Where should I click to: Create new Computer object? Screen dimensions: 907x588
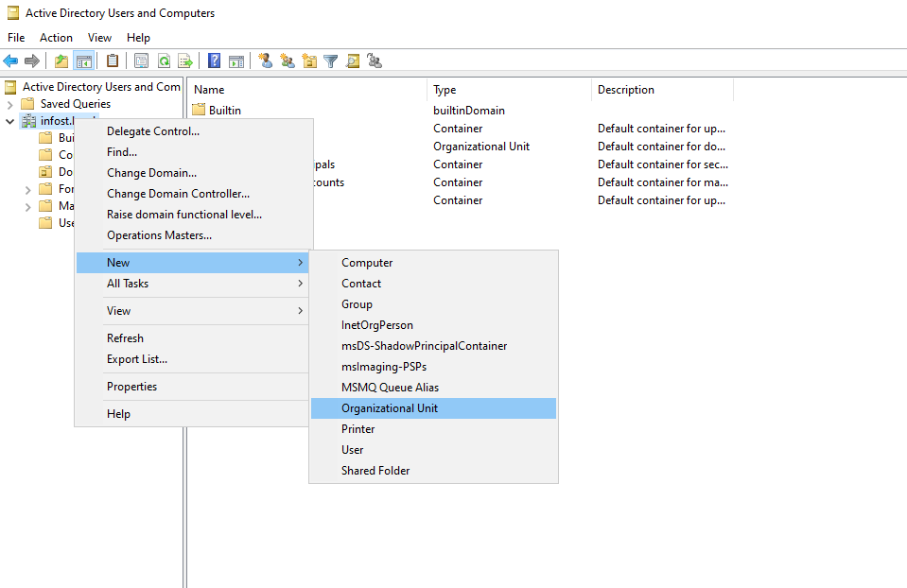click(x=434, y=263)
